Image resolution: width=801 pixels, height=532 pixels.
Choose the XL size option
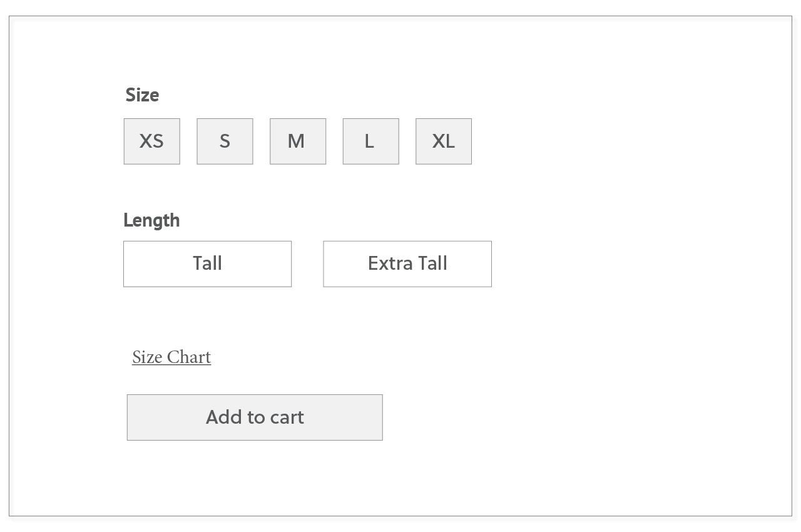(x=444, y=141)
